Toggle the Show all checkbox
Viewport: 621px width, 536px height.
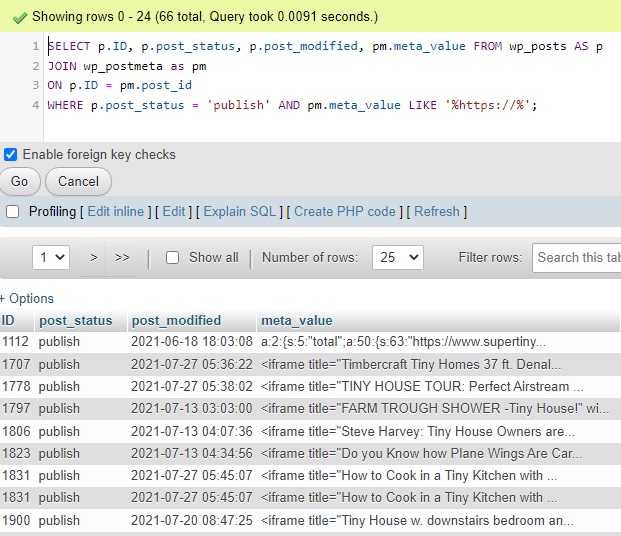coord(172,257)
